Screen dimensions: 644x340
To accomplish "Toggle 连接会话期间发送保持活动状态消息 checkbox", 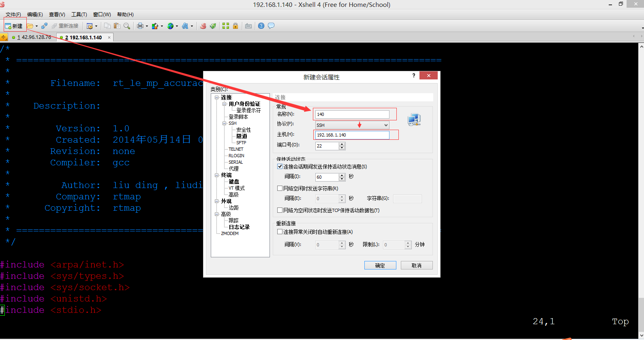I will coord(280,167).
